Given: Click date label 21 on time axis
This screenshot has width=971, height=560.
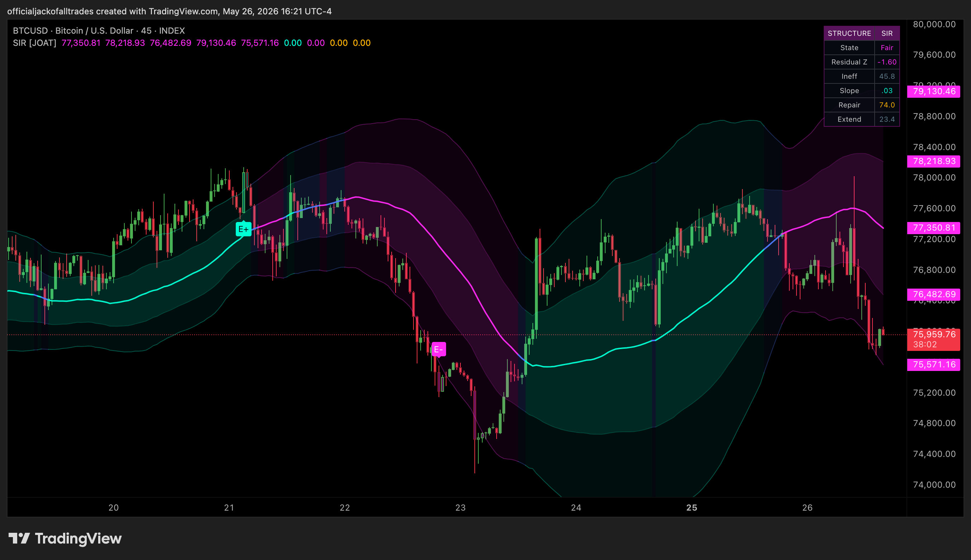Looking at the screenshot, I should coord(229,508).
